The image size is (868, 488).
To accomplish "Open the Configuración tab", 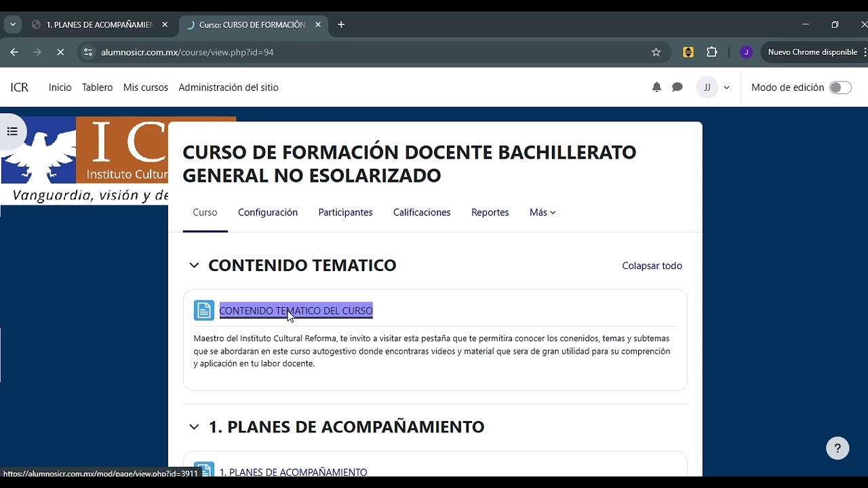I will coord(268,212).
